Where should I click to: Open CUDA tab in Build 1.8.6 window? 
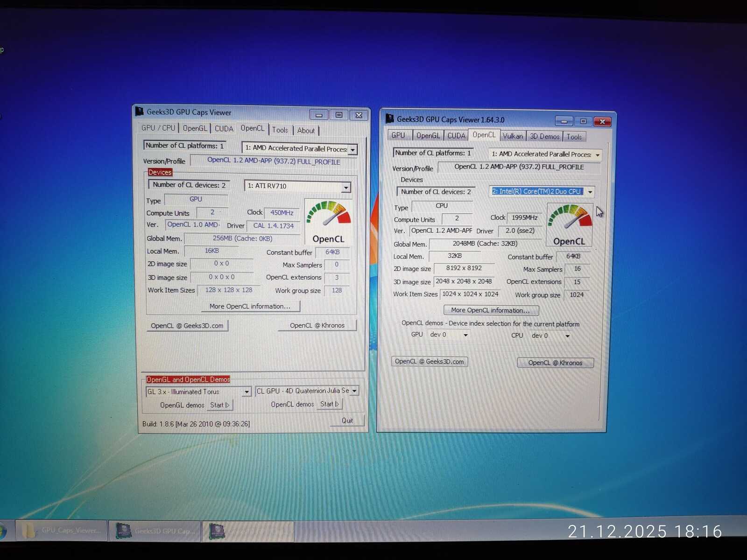tap(224, 129)
